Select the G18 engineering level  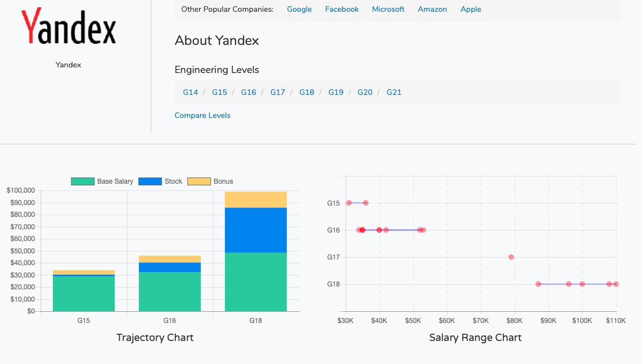[306, 92]
